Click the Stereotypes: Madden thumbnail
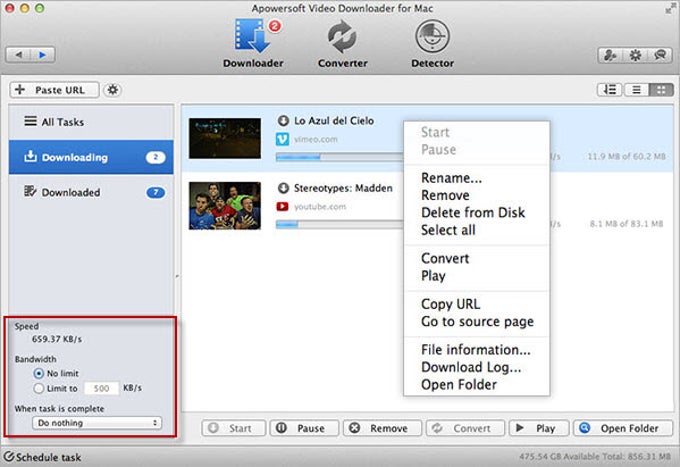The height and width of the screenshot is (467, 680). 225,206
